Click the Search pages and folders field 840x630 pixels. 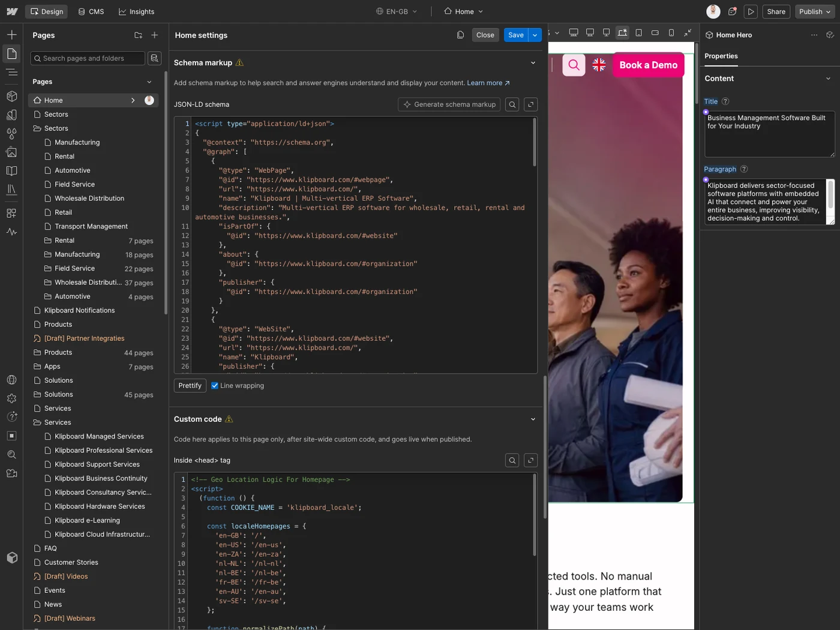88,58
